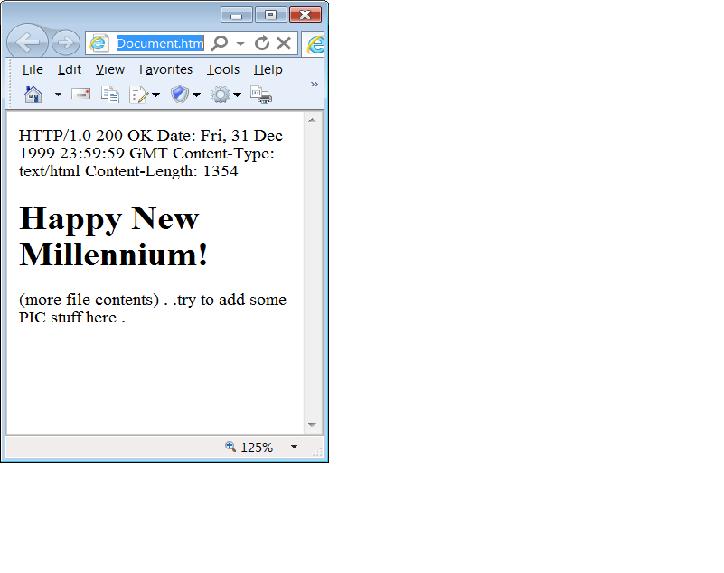Click the Home icon in command bar
Viewport: 724px width, 573px height.
33,95
